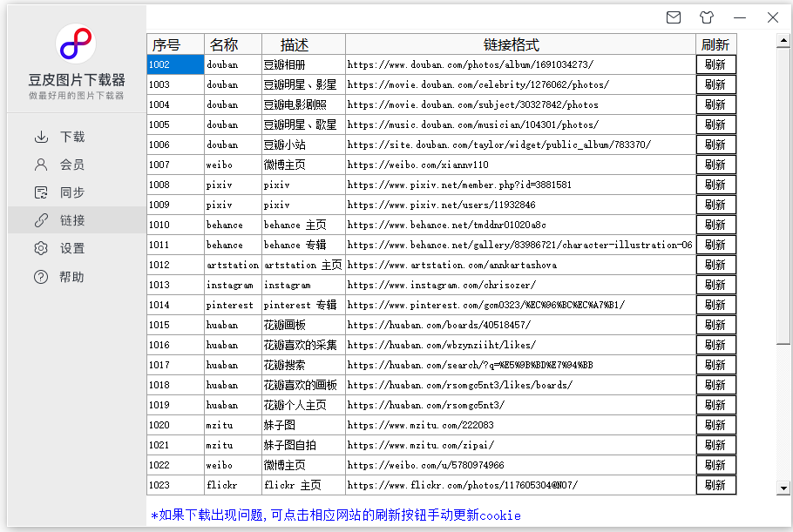Click 刷新 for 豆瓣电影剧照 row
Image resolution: width=793 pixels, height=532 pixels.
[715, 104]
